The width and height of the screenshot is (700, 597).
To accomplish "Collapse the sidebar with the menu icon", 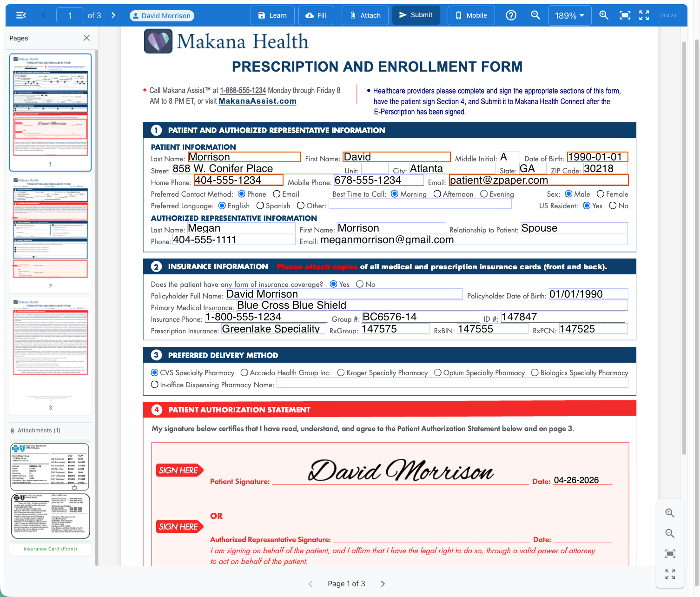I will (x=21, y=15).
